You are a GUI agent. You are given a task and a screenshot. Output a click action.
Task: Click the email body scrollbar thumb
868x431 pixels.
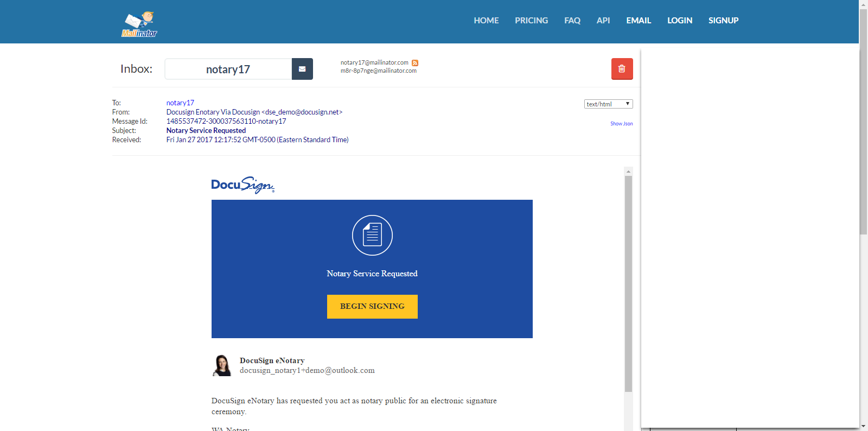tap(628, 284)
